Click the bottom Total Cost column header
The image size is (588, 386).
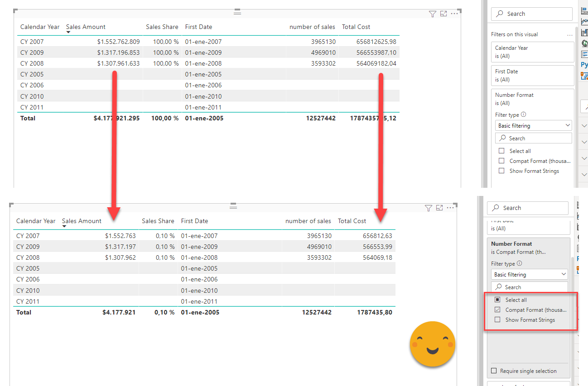[x=352, y=221]
